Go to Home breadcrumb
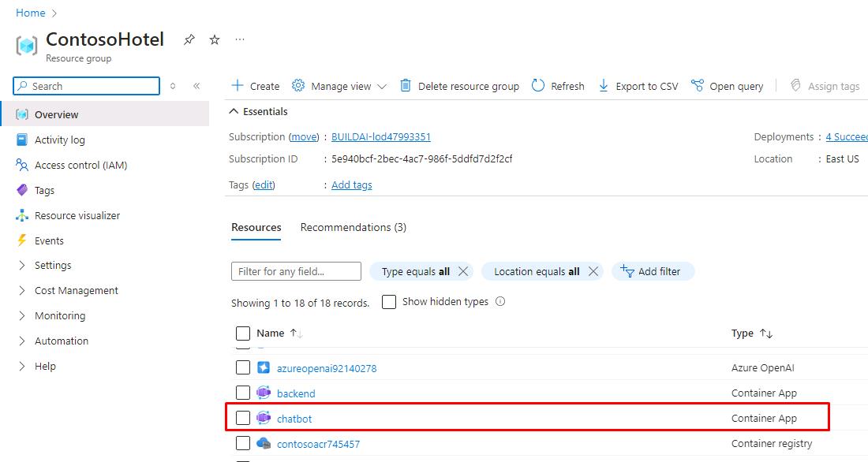 tap(31, 13)
